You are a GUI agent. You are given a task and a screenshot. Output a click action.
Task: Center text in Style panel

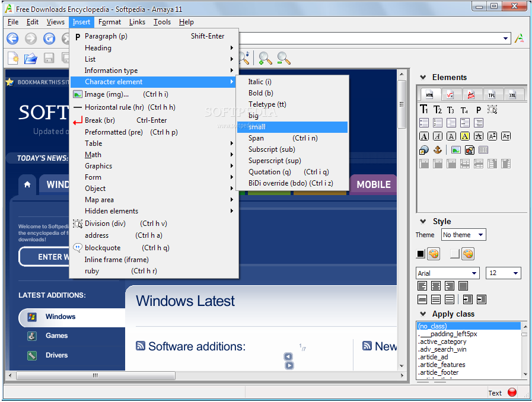[436, 286]
